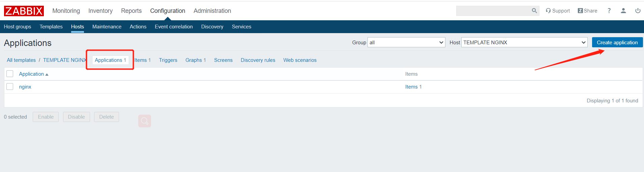Tick the checkbox for nginx row
The width and height of the screenshot is (644, 172).
(x=10, y=87)
